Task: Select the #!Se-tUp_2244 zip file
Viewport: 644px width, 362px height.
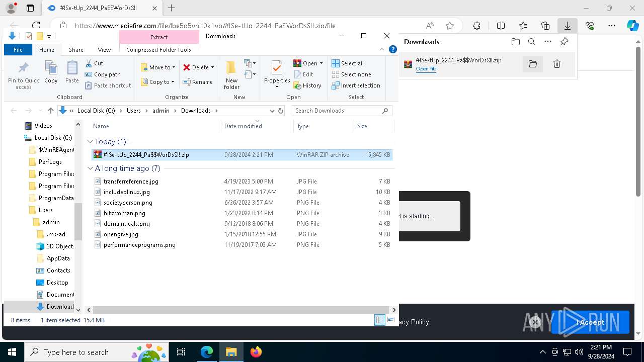Action: pyautogui.click(x=242, y=155)
